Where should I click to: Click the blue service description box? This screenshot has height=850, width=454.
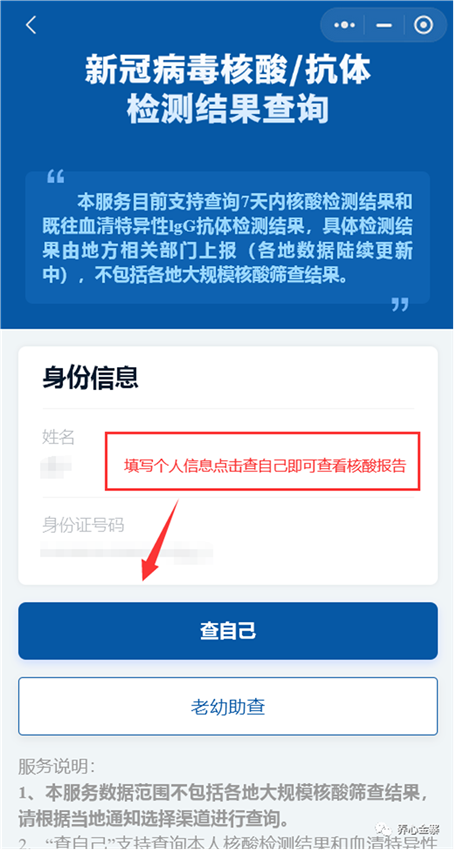(228, 237)
